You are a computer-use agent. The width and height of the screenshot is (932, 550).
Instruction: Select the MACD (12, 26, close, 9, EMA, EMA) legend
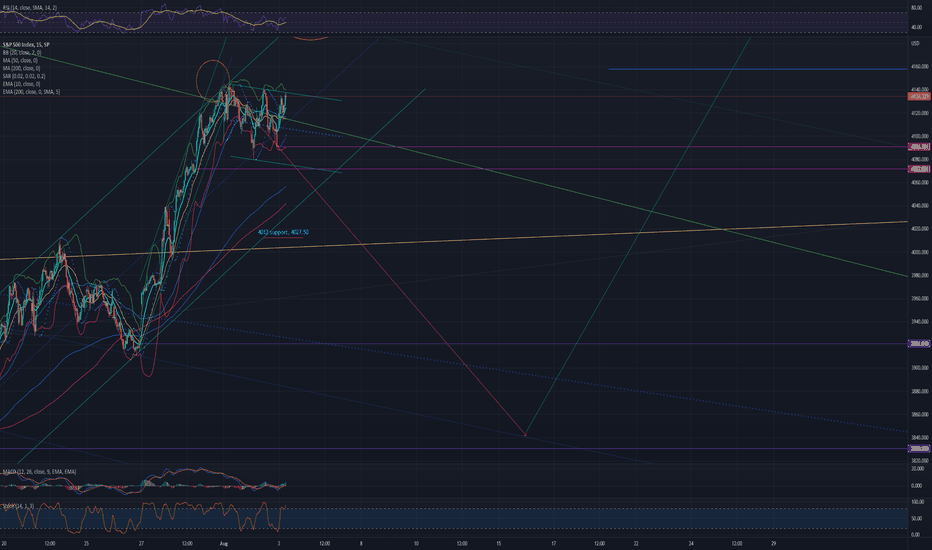pos(39,472)
